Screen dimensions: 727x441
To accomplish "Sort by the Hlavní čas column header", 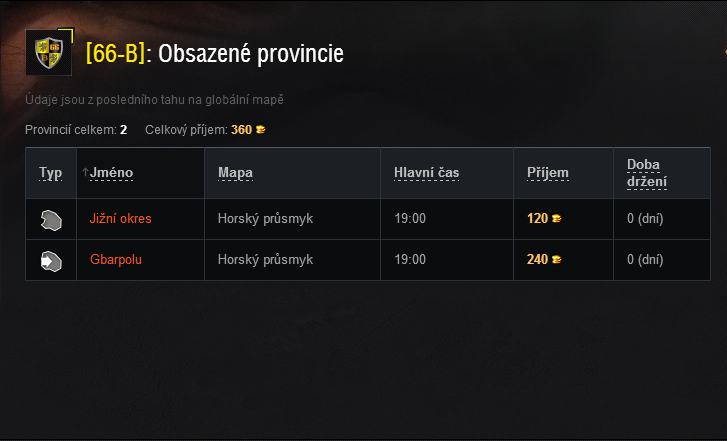I will coord(427,173).
